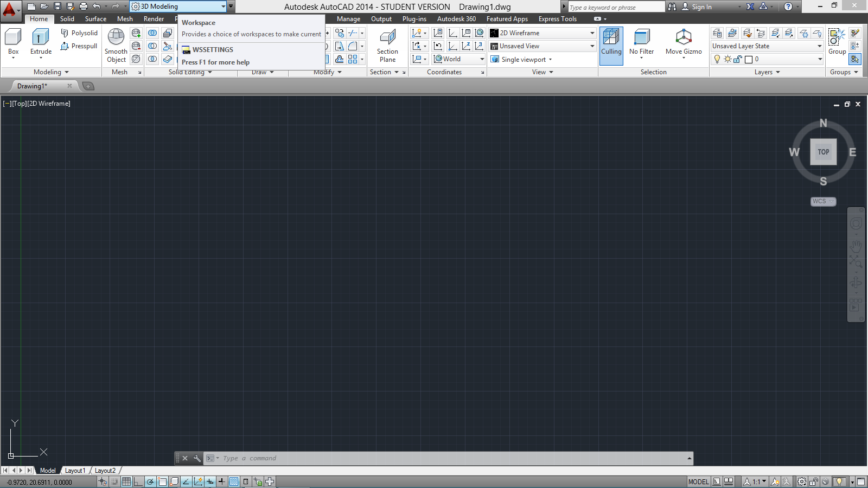Viewport: 868px width, 488px height.
Task: Click the Group objects icon
Action: click(x=837, y=38)
